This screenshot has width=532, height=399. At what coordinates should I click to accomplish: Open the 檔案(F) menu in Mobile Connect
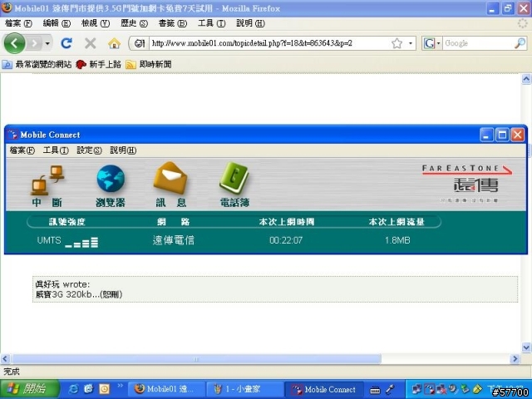coord(22,150)
